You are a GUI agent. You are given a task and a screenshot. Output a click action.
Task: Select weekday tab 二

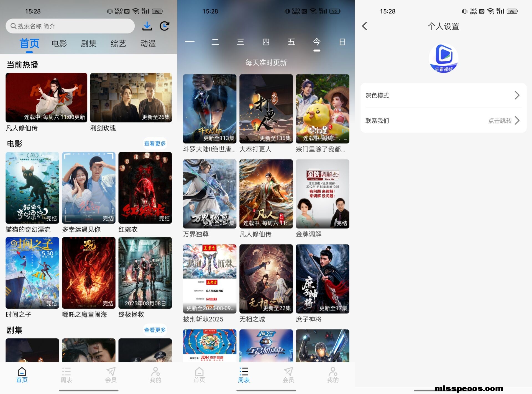click(x=215, y=42)
